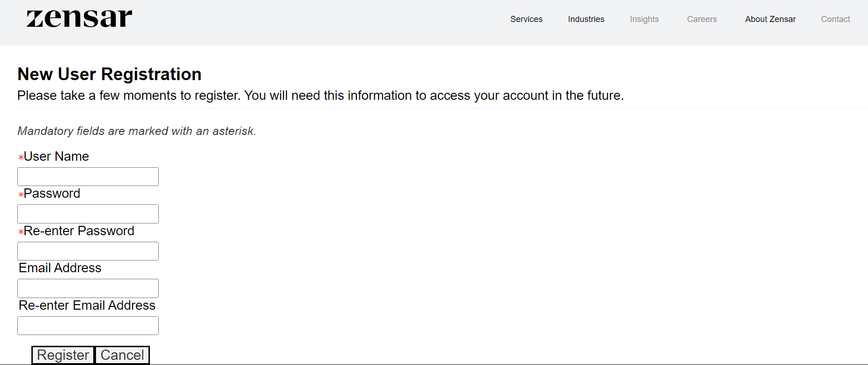868x365 pixels.
Task: Click the Email Address input field
Action: pos(88,288)
